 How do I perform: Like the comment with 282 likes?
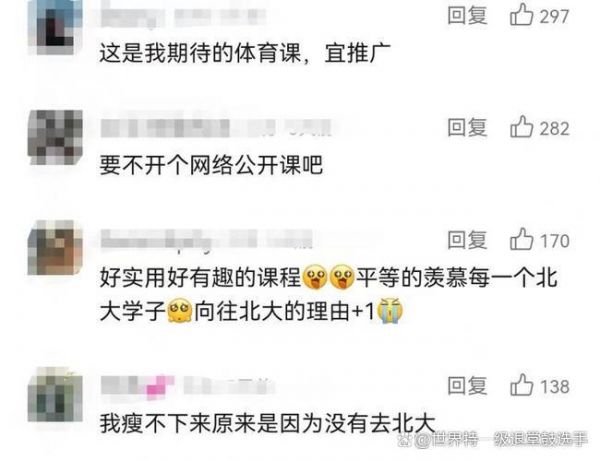click(521, 127)
